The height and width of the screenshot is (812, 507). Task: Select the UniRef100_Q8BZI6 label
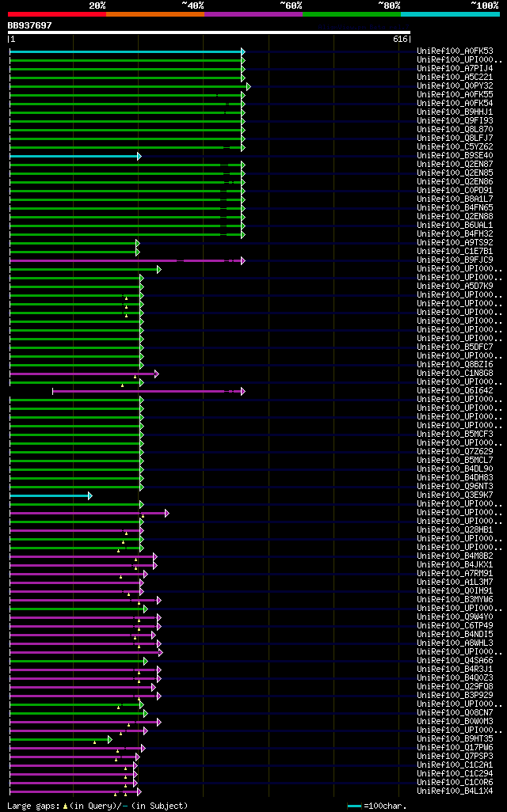click(x=456, y=365)
